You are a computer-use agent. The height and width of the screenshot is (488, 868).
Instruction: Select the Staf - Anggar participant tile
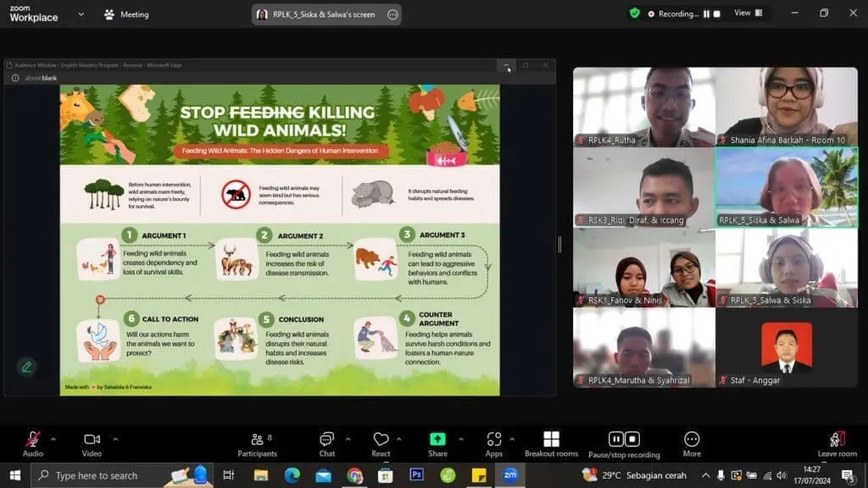click(786, 347)
